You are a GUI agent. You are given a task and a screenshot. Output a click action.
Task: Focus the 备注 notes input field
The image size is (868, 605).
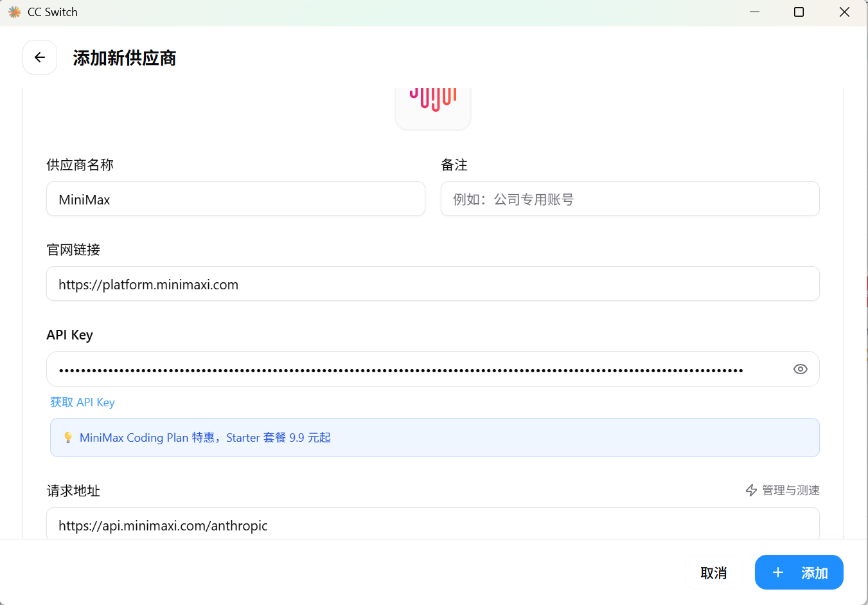(630, 199)
